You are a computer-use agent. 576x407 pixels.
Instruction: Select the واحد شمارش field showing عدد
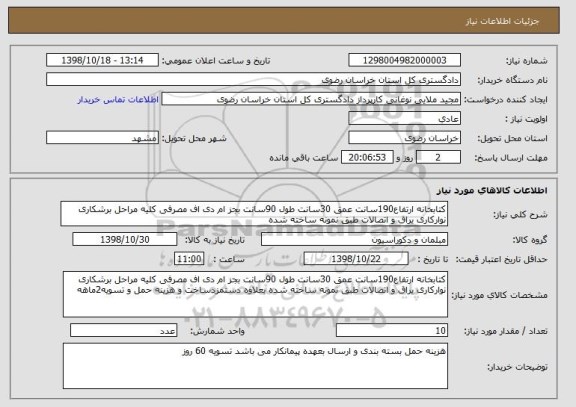tap(123, 331)
